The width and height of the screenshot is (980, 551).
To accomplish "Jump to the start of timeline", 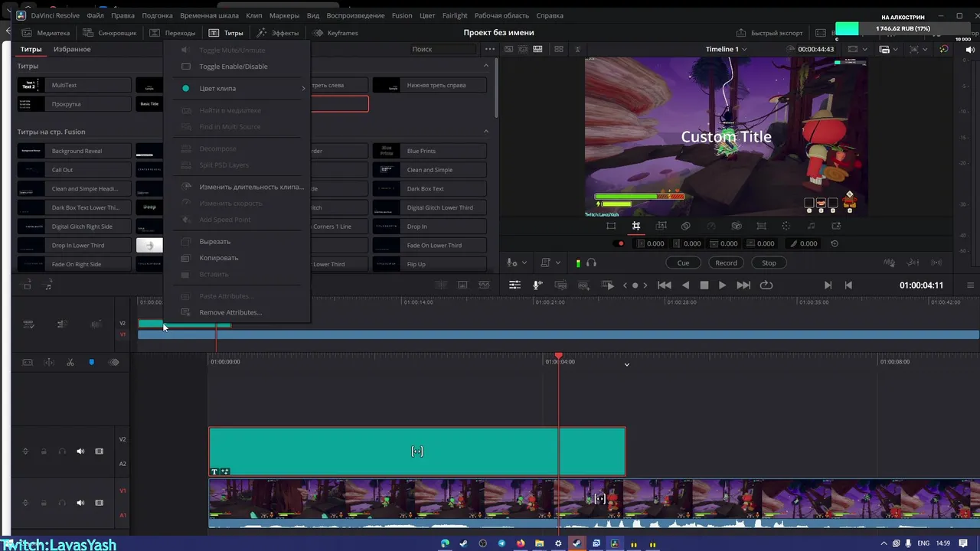I will [665, 285].
